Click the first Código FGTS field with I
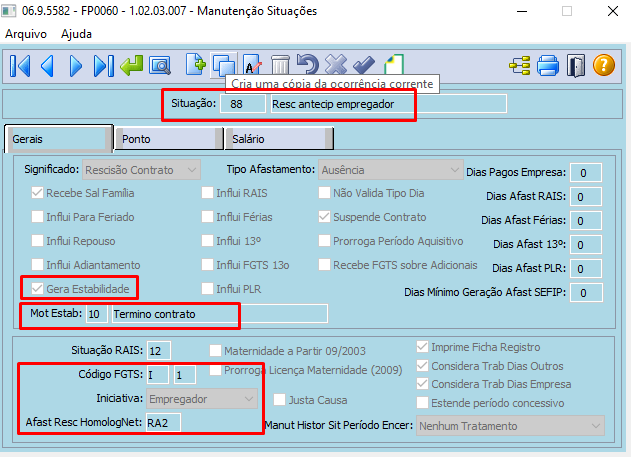The image size is (633, 462). tap(157, 375)
